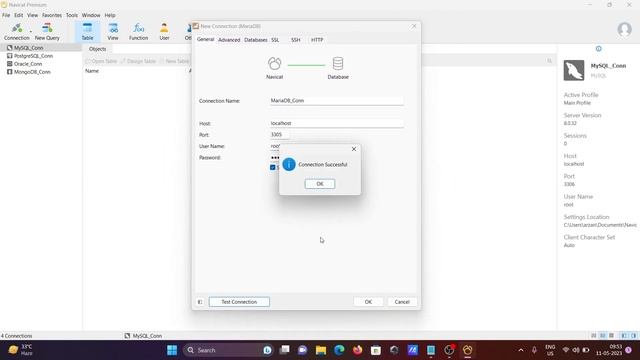Select PostgreSQL_Conn in connection tree

pyautogui.click(x=33, y=56)
